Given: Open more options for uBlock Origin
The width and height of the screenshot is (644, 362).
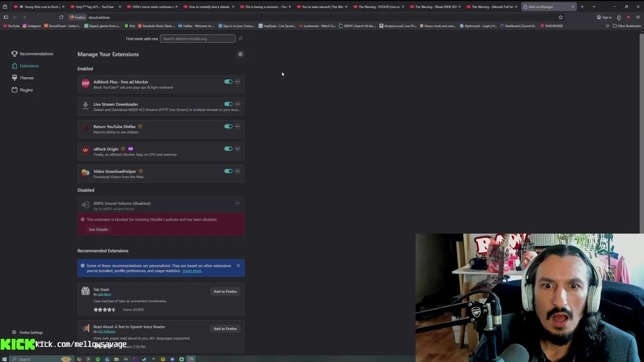Looking at the screenshot, I should click(x=237, y=149).
